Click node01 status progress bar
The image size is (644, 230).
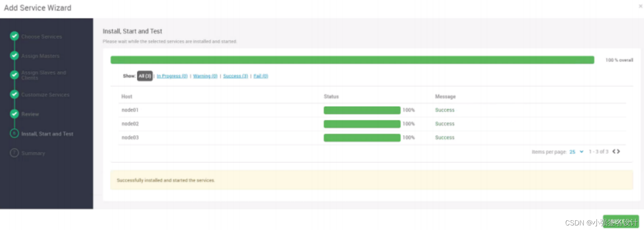coord(362,110)
